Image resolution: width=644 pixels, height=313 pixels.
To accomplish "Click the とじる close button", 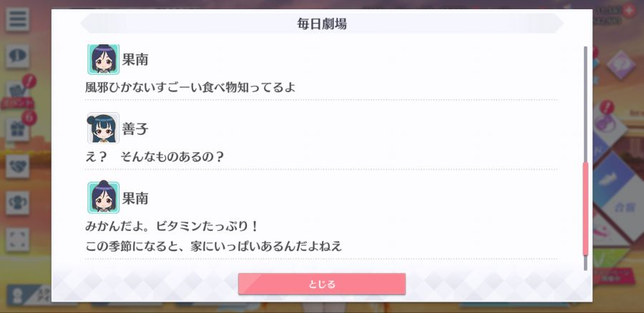I will (x=321, y=284).
